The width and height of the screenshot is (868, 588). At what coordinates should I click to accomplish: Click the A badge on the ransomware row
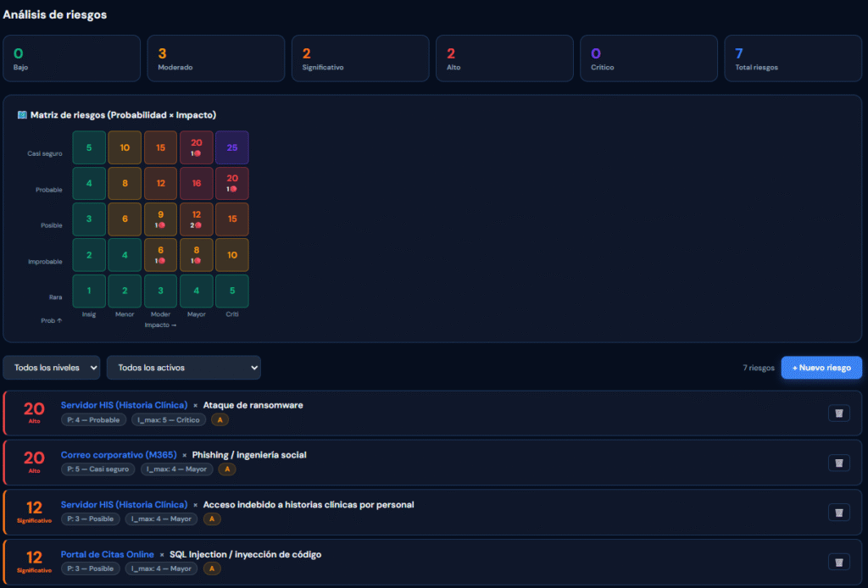click(x=220, y=420)
